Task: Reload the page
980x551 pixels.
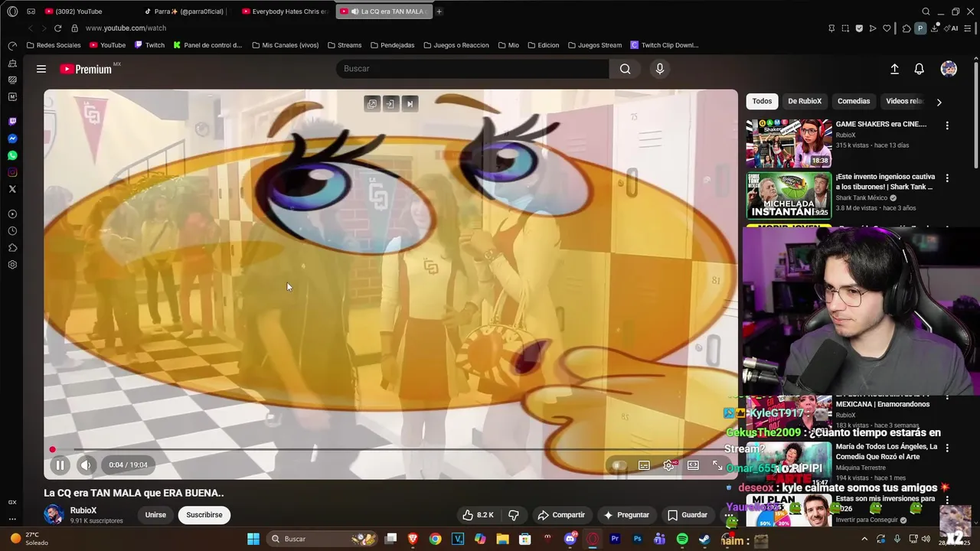Action: pyautogui.click(x=57, y=28)
